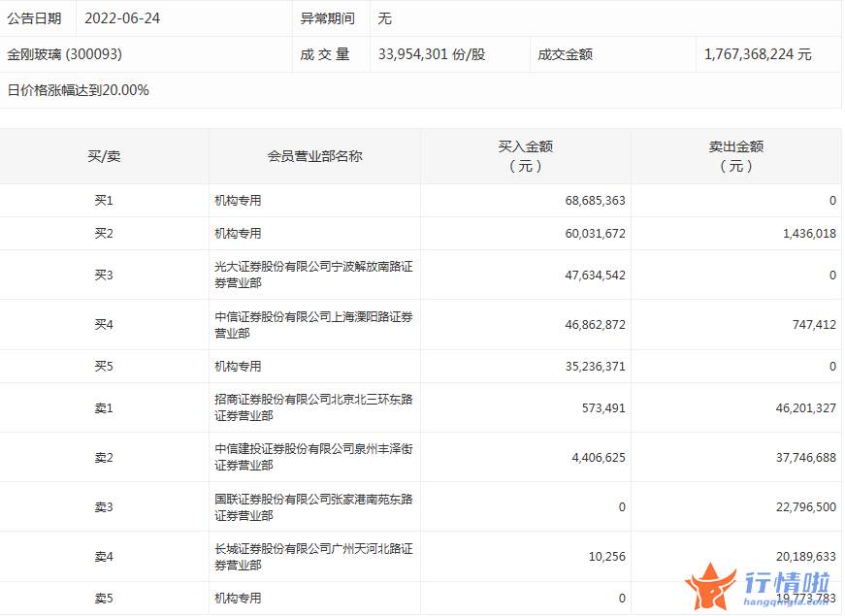The width and height of the screenshot is (845, 616).
Task: Click the 日价格涨幅达到20.00% reason text
Action: point(79,90)
